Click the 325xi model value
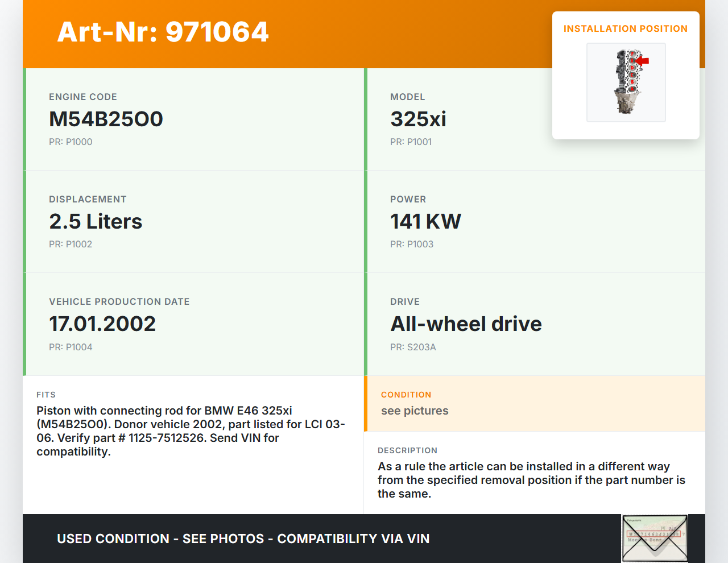 [418, 119]
